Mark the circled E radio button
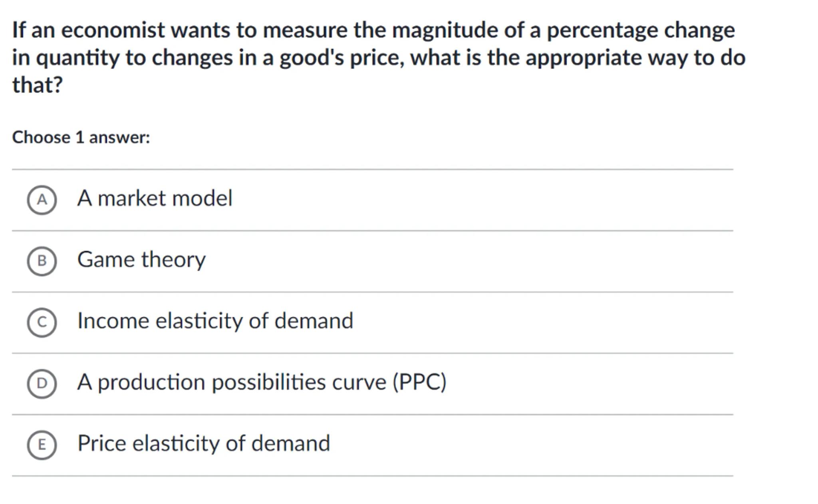Screen dimensions: 818x504 [42, 445]
